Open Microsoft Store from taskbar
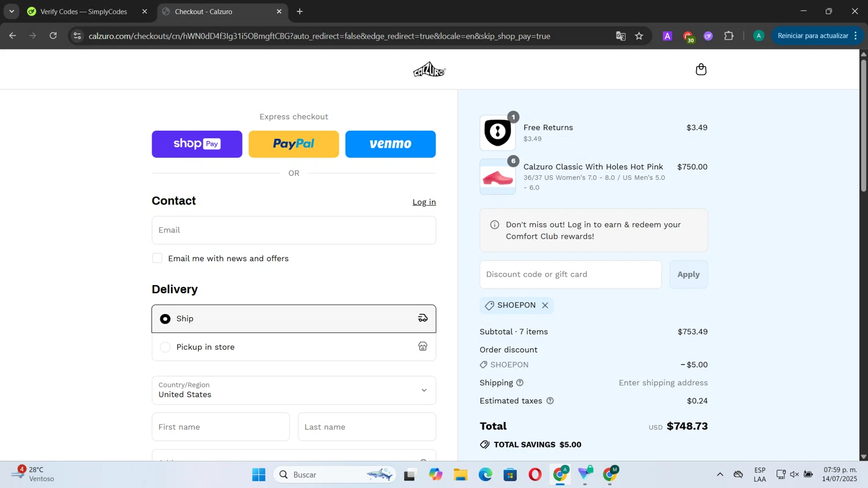The height and width of the screenshot is (488, 868). point(510,475)
